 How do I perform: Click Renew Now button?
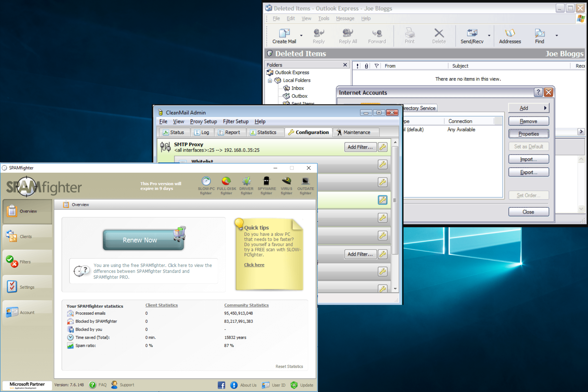(143, 240)
